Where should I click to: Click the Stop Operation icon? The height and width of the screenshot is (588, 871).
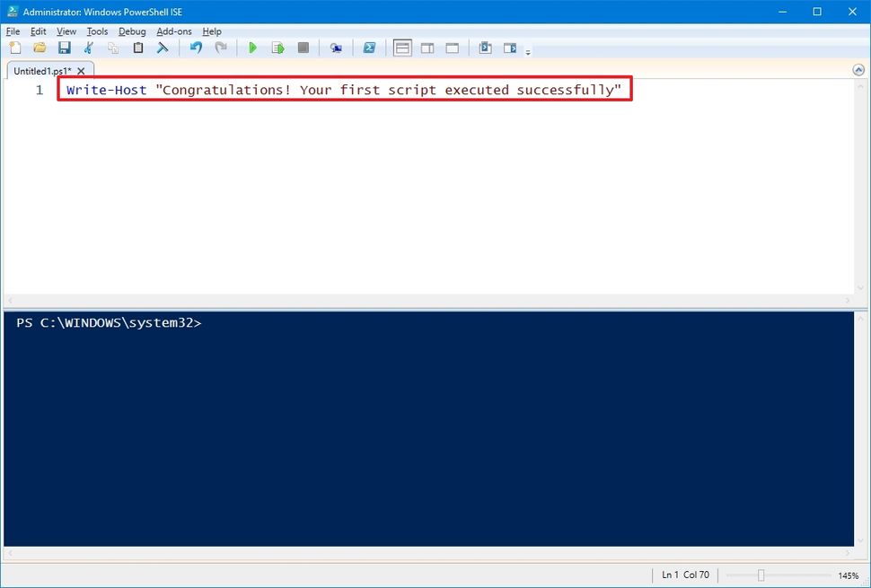coord(303,48)
